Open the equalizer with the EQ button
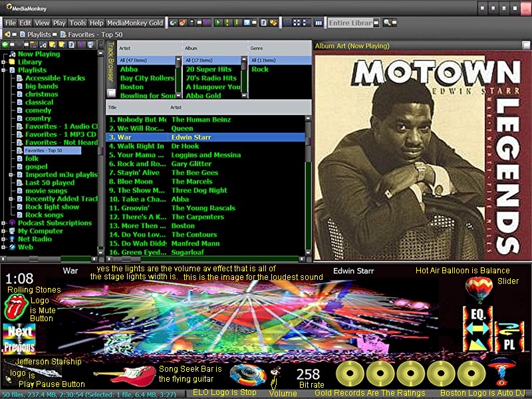 point(476,314)
